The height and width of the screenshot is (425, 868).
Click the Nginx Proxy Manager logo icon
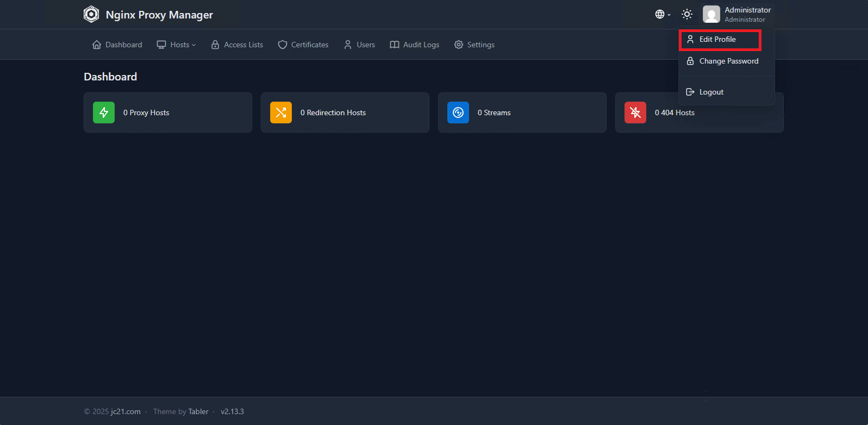pos(91,14)
